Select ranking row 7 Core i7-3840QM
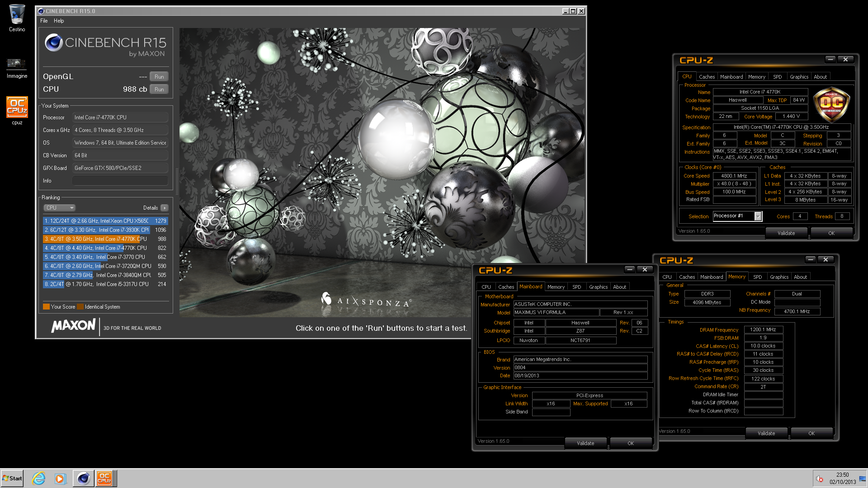This screenshot has width=868, height=488. (x=105, y=275)
